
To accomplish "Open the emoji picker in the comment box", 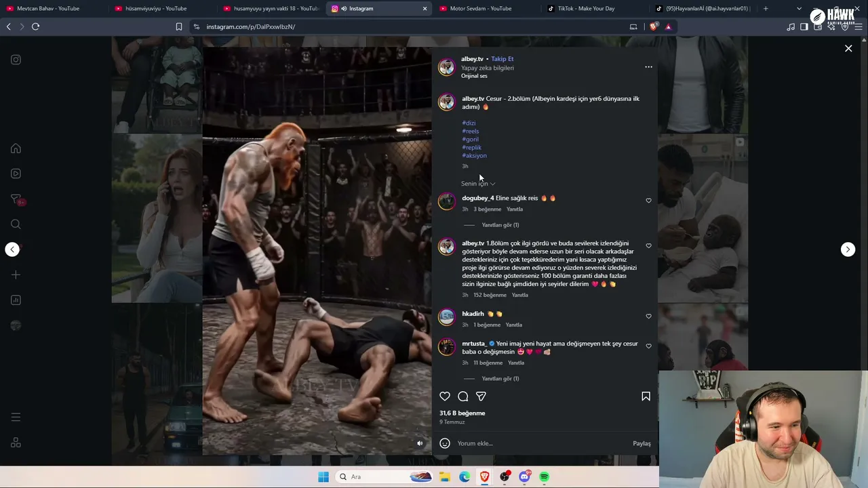I will click(445, 443).
